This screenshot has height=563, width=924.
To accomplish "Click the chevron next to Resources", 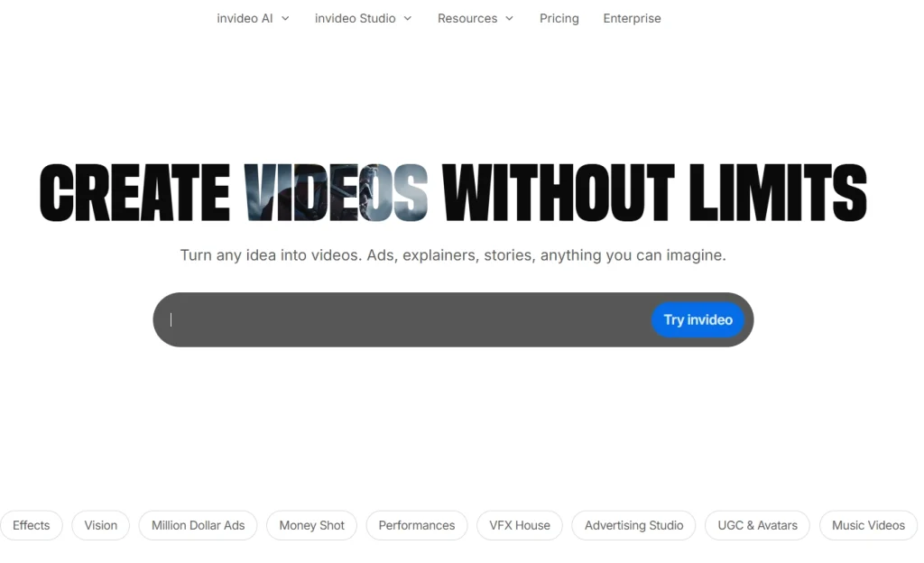I will (x=511, y=18).
